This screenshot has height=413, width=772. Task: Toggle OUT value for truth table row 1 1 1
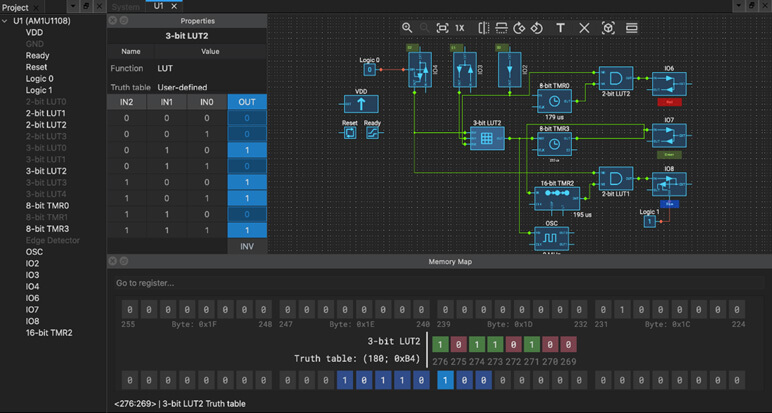(x=247, y=230)
